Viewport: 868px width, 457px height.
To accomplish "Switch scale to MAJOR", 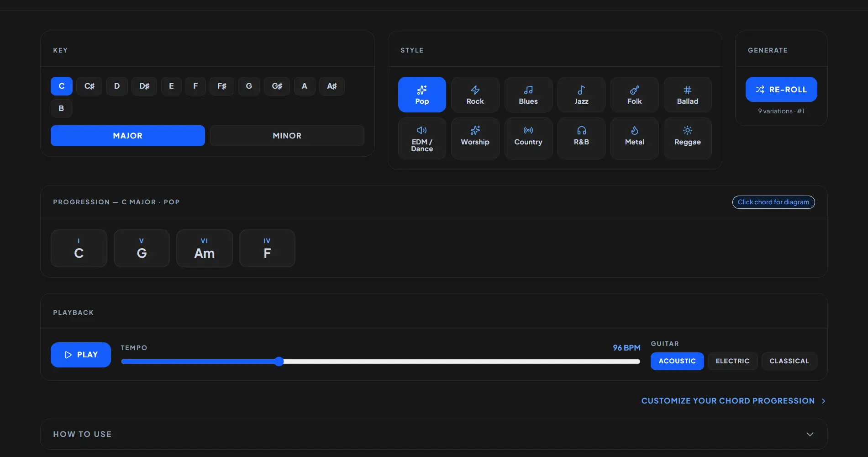I will coord(128,136).
